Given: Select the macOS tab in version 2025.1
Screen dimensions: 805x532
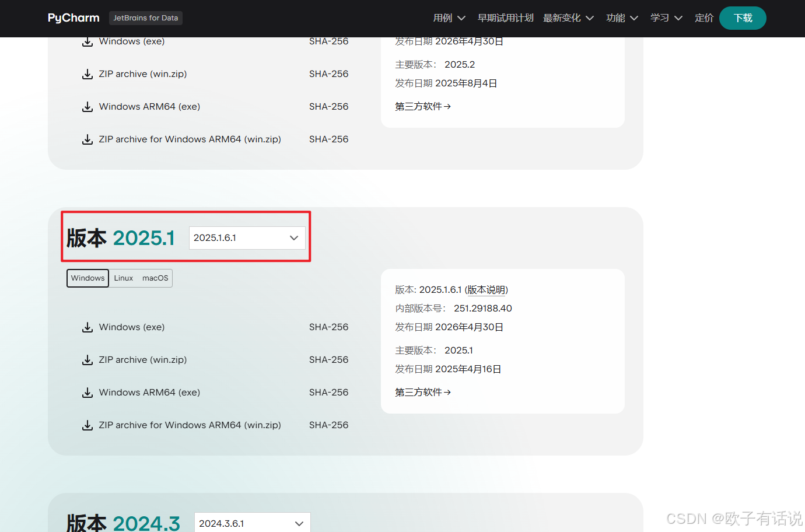Looking at the screenshot, I should (x=155, y=278).
